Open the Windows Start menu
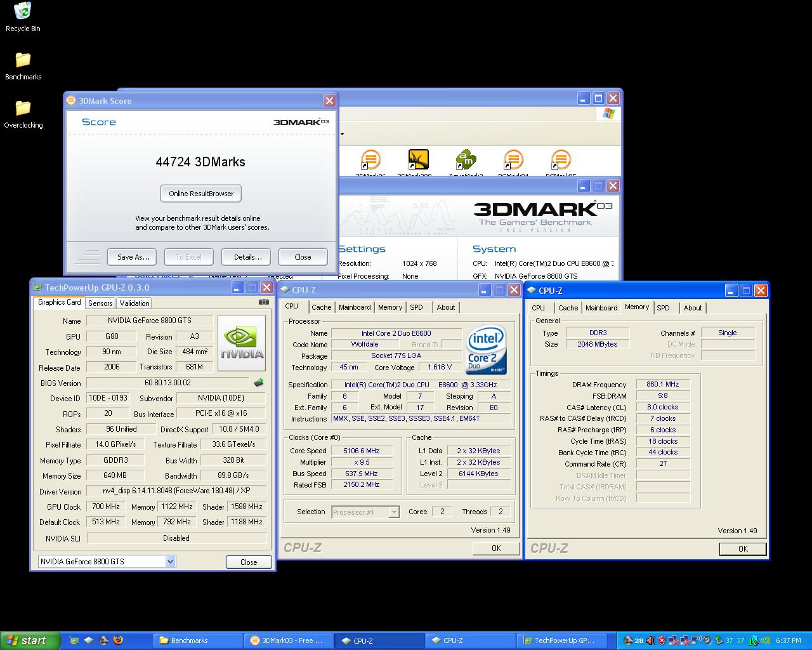The height and width of the screenshot is (650, 812). tap(30, 640)
